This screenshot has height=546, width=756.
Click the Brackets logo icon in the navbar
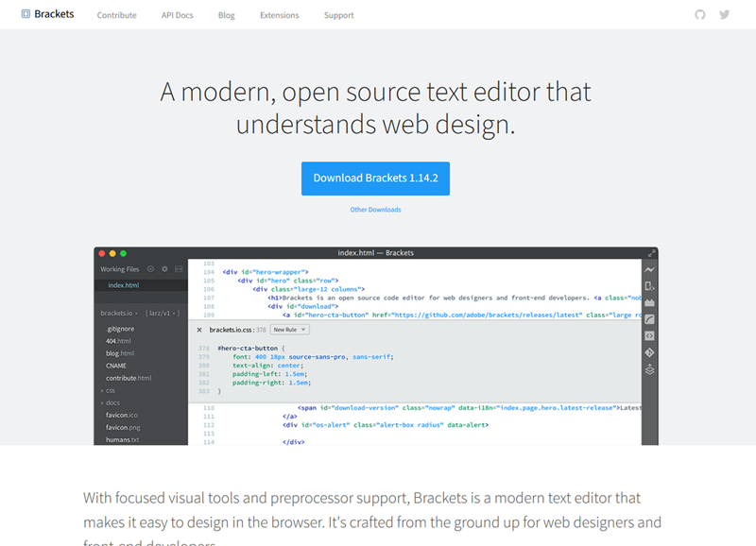pos(26,14)
